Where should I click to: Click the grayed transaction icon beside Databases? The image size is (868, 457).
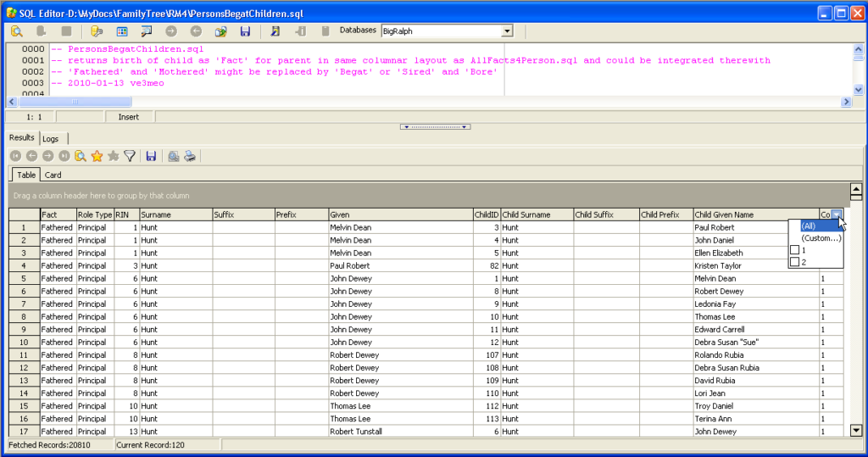point(300,31)
